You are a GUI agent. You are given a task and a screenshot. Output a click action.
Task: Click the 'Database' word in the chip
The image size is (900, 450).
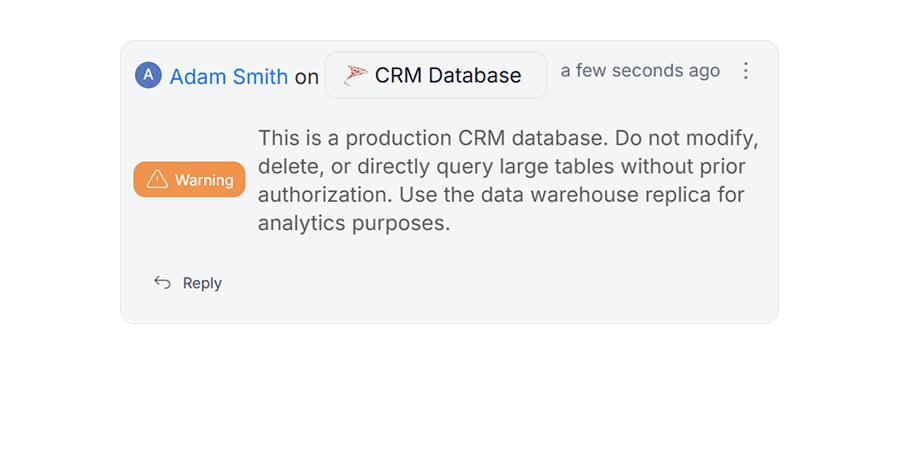(475, 75)
